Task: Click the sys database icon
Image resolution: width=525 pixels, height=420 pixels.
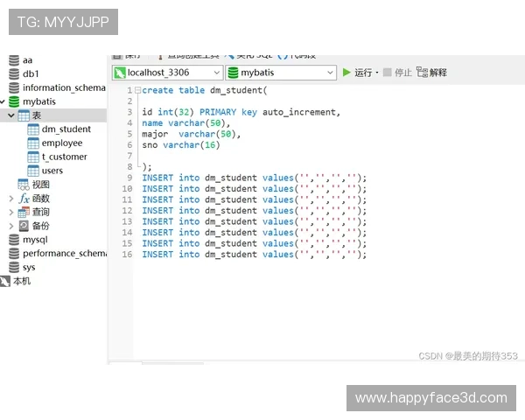Action: click(x=14, y=267)
